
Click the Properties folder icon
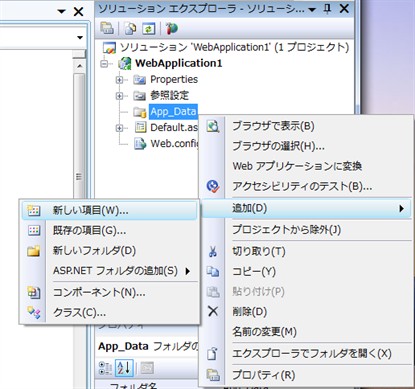[x=139, y=80]
